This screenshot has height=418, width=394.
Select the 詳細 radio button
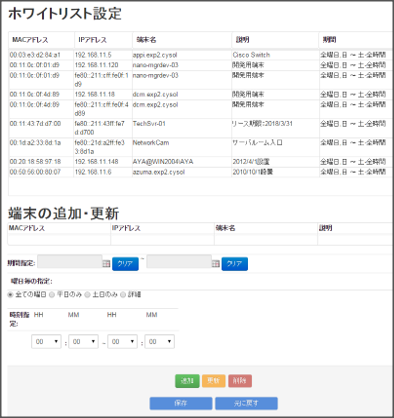123,295
